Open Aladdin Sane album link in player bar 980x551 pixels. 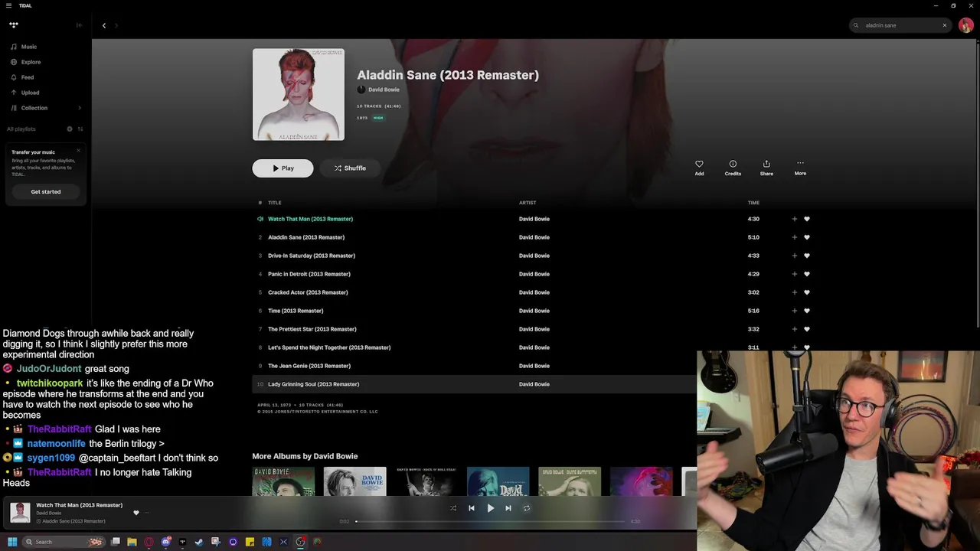[73, 521]
